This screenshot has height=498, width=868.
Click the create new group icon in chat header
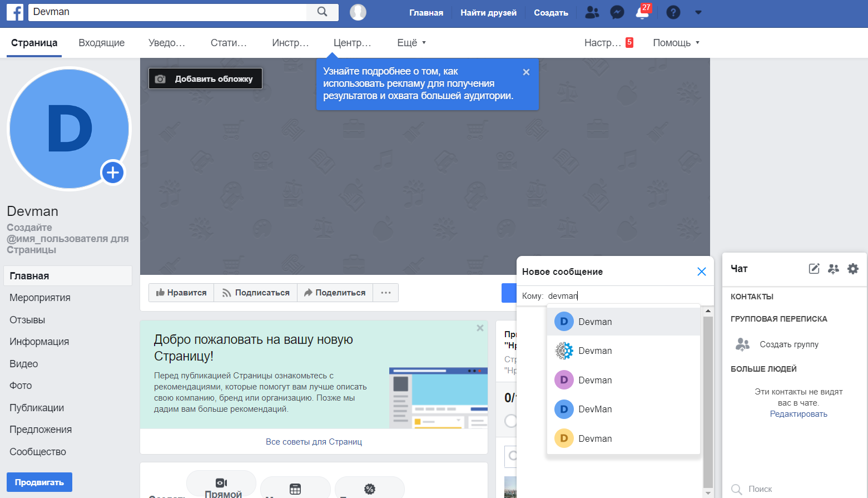834,269
